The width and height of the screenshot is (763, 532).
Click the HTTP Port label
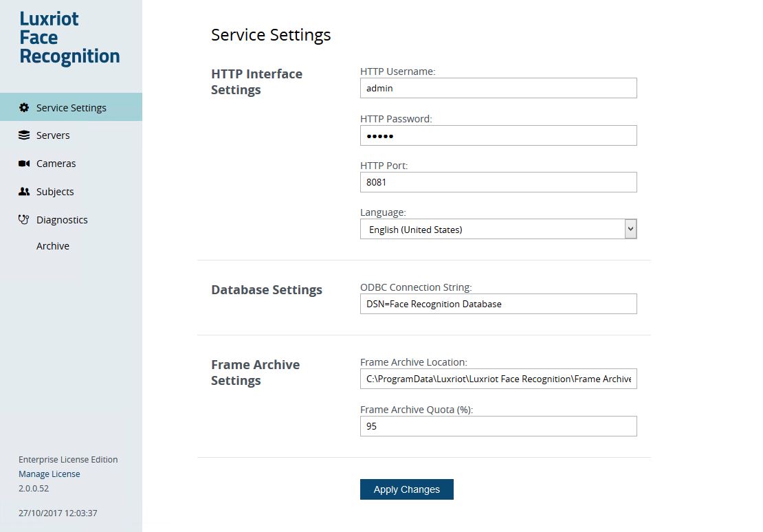pyautogui.click(x=384, y=166)
